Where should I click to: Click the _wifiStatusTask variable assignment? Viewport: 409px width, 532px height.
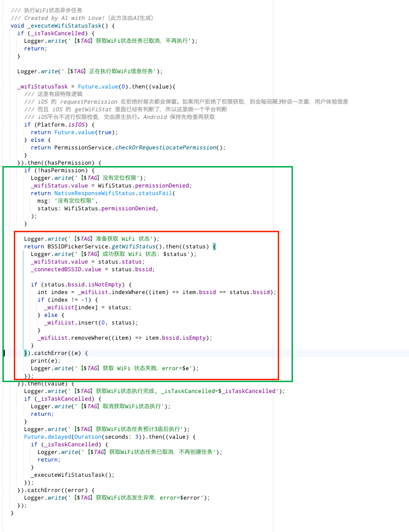pos(42,87)
